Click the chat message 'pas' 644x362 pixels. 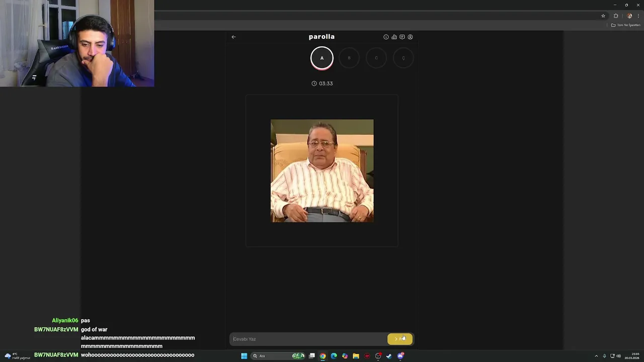click(x=86, y=321)
